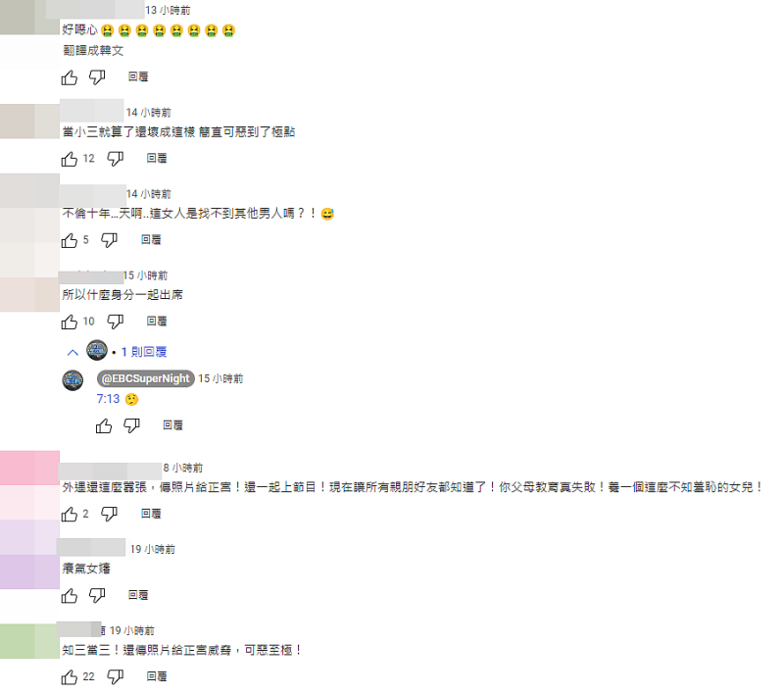Like the 13-hour-old comment with vomiting emojis
The image size is (784, 695).
pos(69,77)
